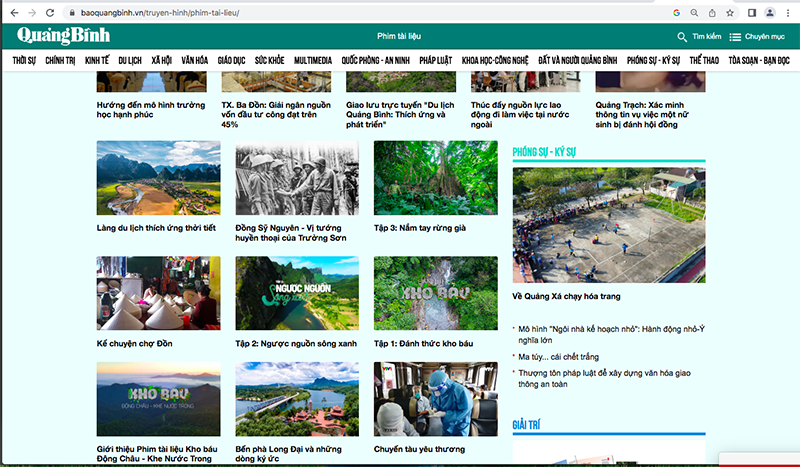Open the Bến phà Long Đại thumbnail

point(297,399)
